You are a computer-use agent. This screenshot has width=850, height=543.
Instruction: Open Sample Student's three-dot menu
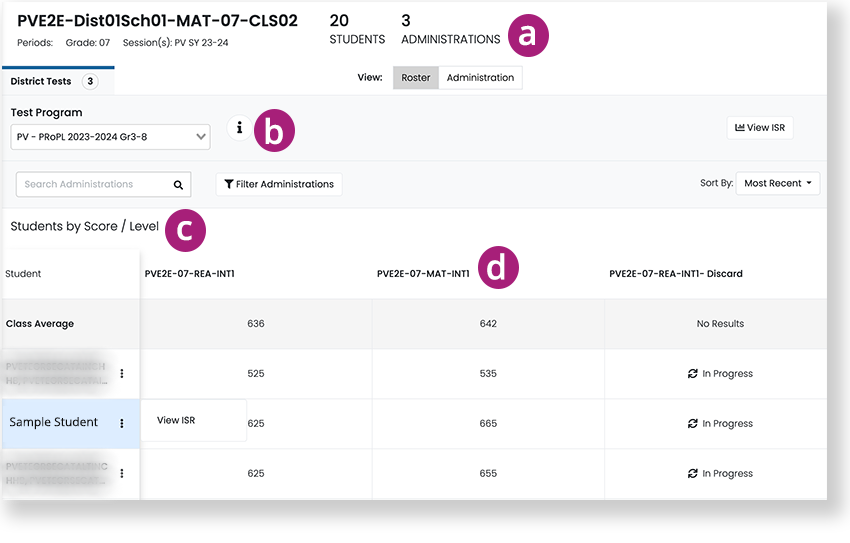122,423
